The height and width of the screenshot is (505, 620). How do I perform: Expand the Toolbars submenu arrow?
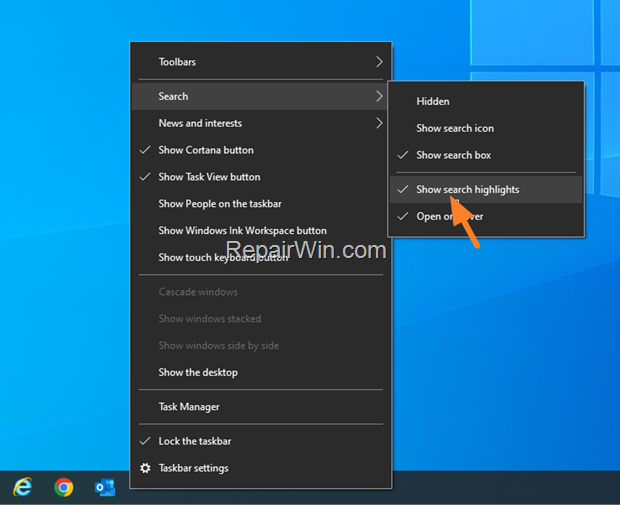click(x=379, y=62)
